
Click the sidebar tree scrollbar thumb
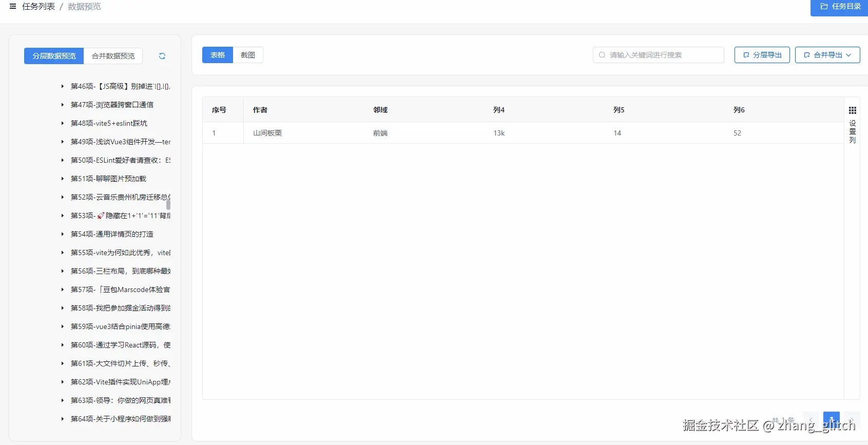[168, 204]
